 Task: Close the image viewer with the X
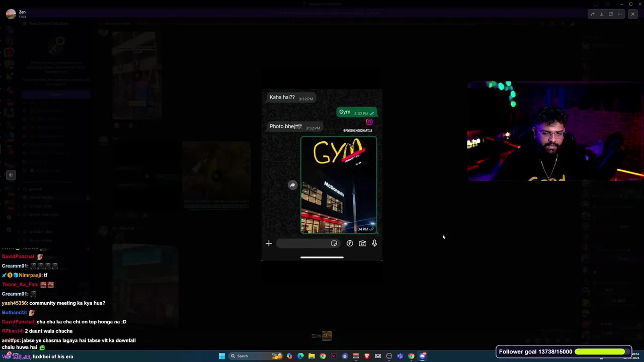coord(633,14)
